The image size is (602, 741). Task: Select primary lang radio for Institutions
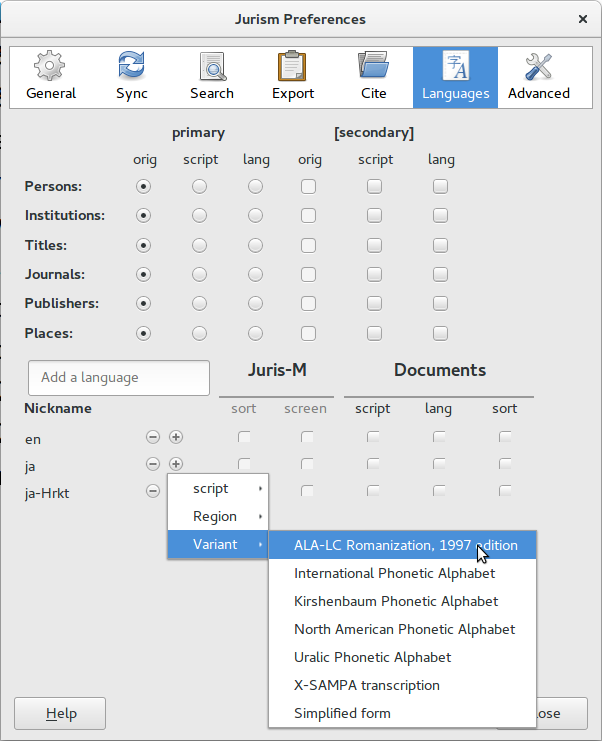pos(255,215)
